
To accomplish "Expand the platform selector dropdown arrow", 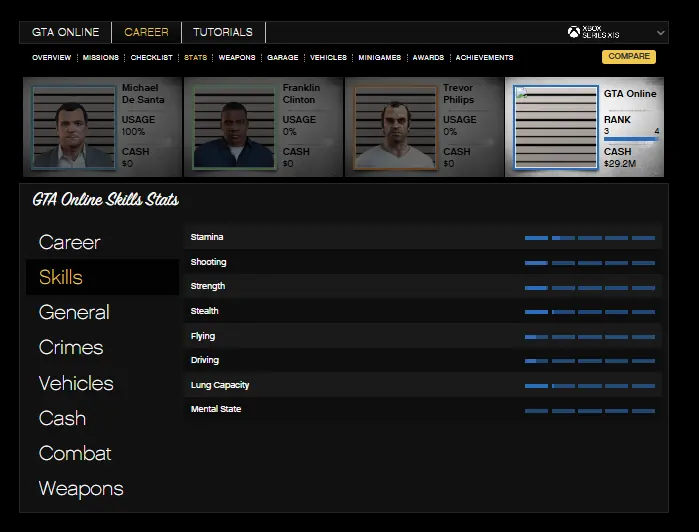I will click(660, 33).
